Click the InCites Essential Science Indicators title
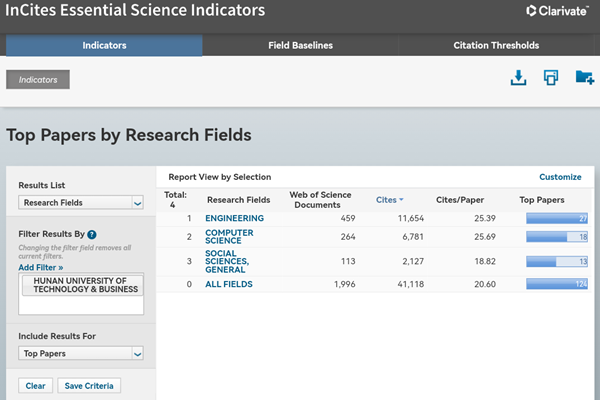The image size is (600, 400). point(135,10)
